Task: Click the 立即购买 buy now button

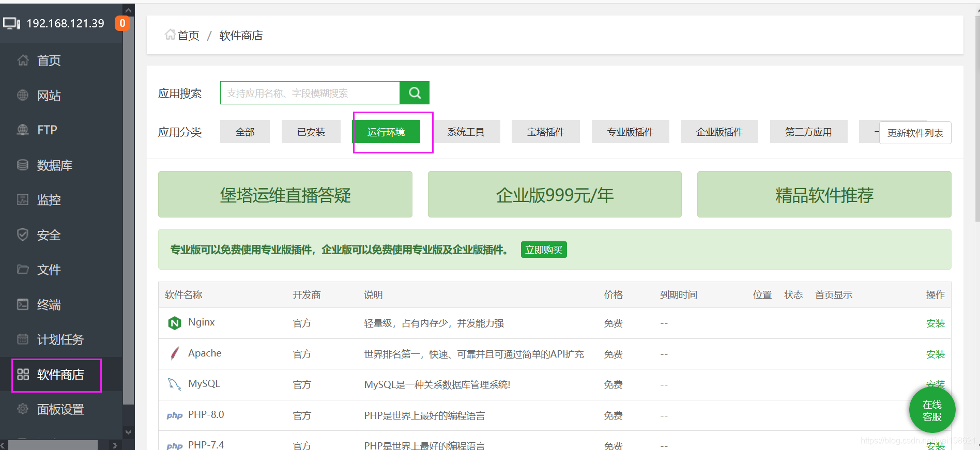Action: tap(544, 250)
